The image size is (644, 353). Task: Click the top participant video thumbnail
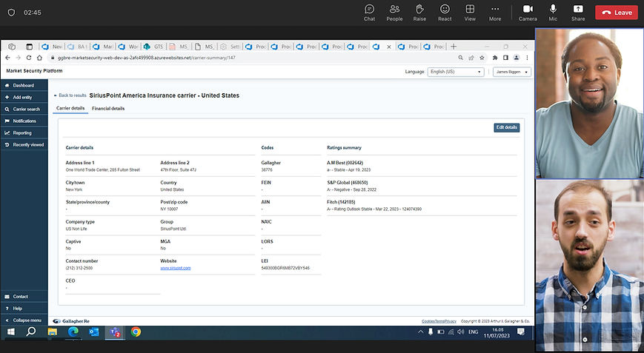pos(589,104)
